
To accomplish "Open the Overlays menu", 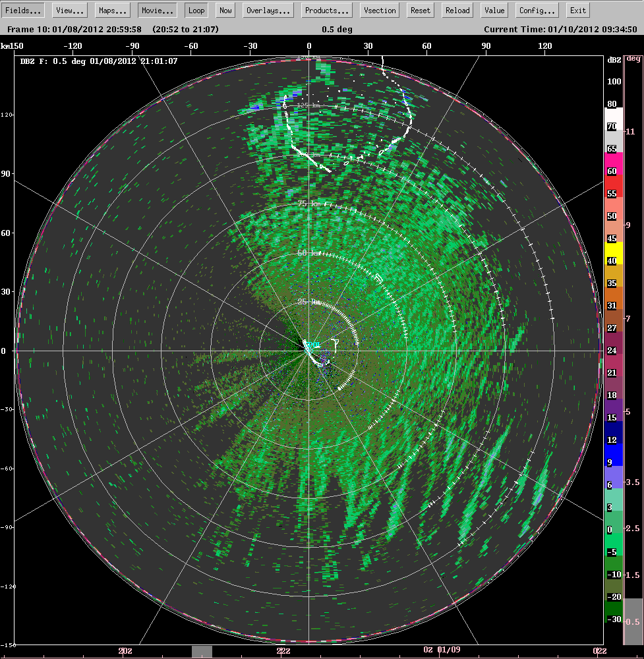I will pos(267,10).
